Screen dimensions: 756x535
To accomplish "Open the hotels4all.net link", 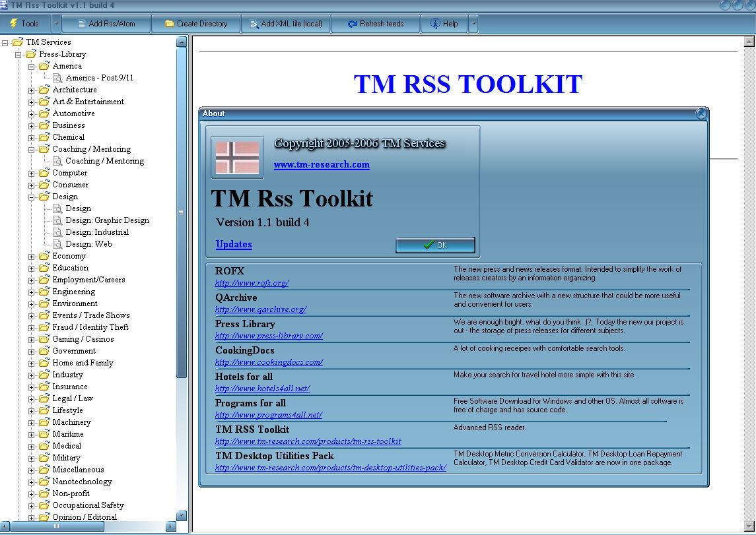I will click(262, 389).
